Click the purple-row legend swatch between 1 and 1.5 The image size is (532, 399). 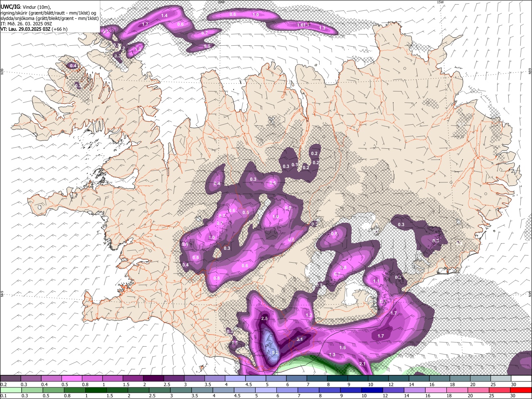tap(113, 379)
